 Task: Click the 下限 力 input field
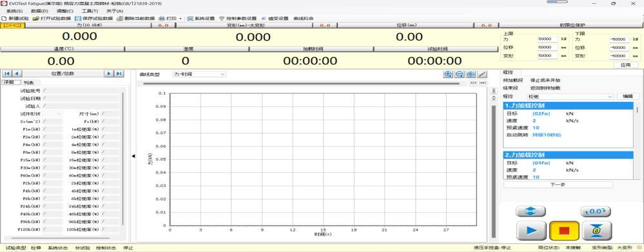(x=619, y=39)
